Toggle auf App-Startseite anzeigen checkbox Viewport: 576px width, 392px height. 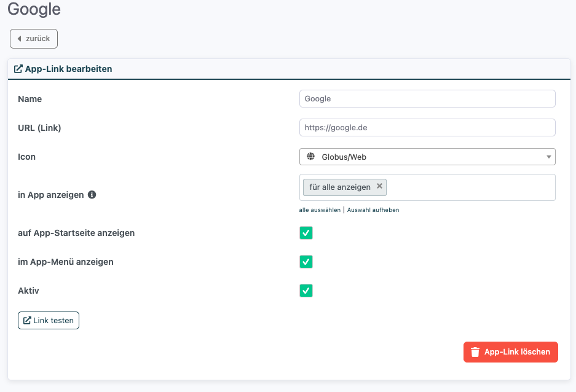306,233
